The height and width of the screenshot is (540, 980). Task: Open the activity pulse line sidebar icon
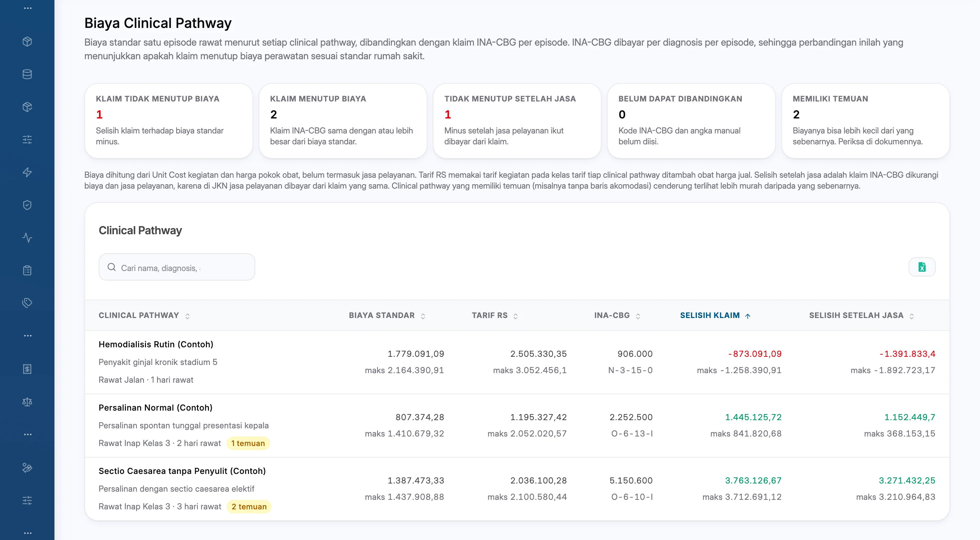[x=27, y=238]
